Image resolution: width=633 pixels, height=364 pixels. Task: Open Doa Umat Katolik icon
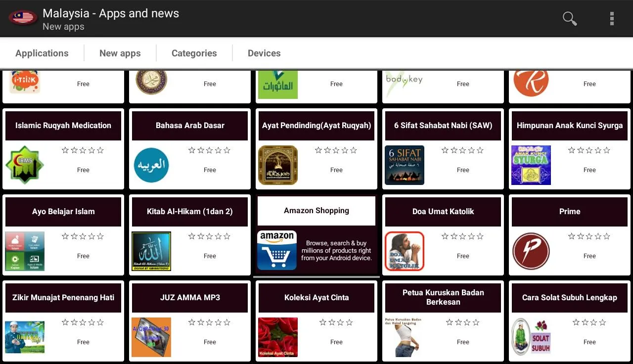[x=405, y=251]
